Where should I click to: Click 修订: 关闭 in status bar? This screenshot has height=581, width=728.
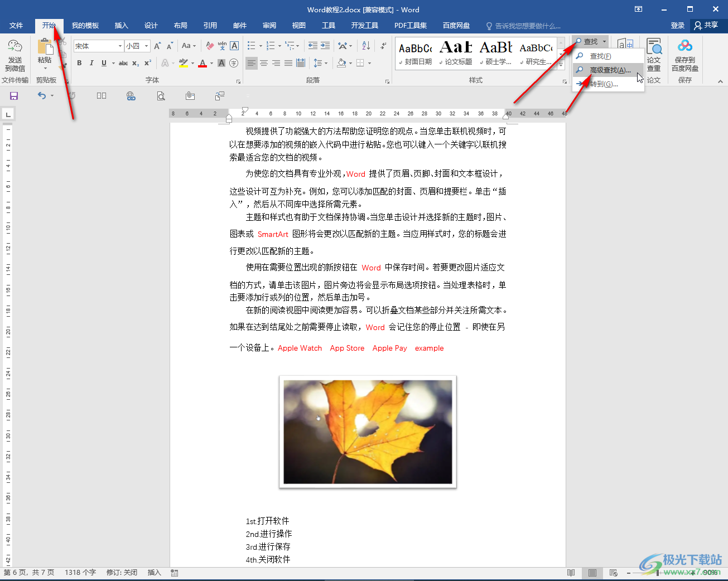[x=122, y=573]
